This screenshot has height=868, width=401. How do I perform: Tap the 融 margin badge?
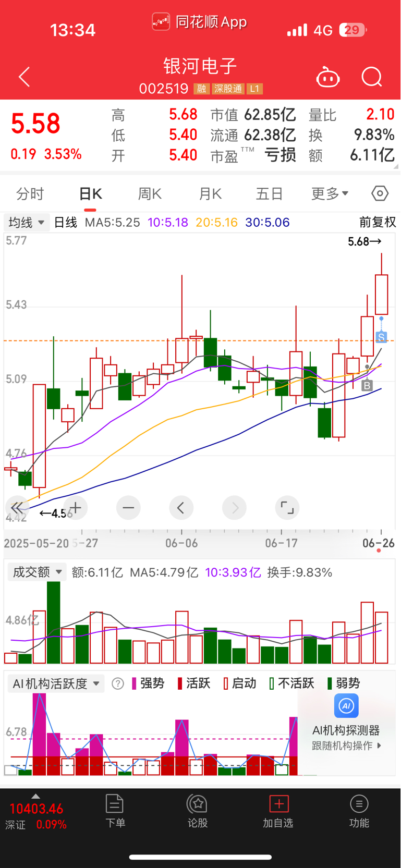click(x=201, y=89)
